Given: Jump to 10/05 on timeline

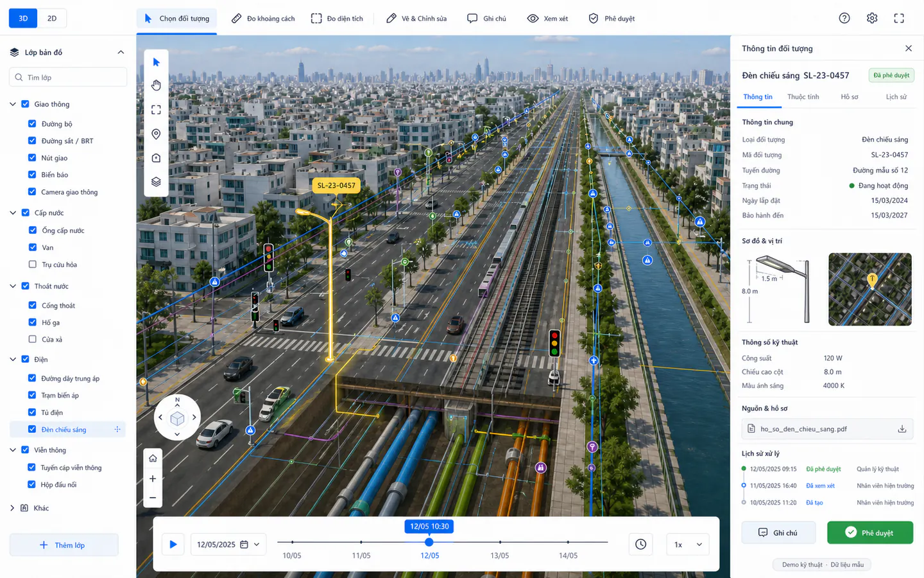Looking at the screenshot, I should (x=292, y=556).
